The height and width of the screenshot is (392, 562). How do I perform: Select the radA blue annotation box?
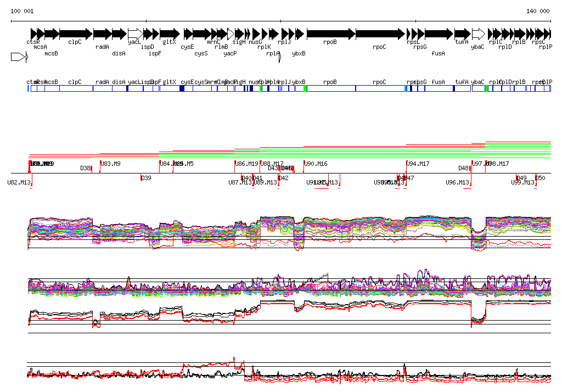103,88
